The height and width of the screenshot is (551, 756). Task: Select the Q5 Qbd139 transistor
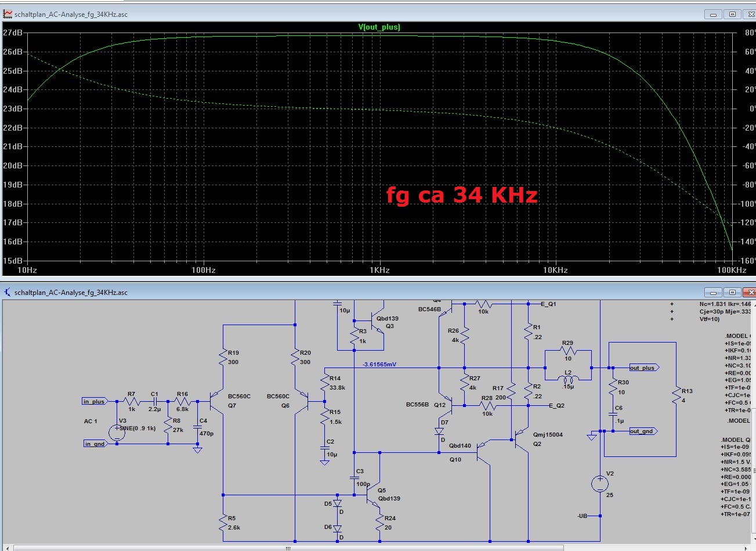click(374, 495)
